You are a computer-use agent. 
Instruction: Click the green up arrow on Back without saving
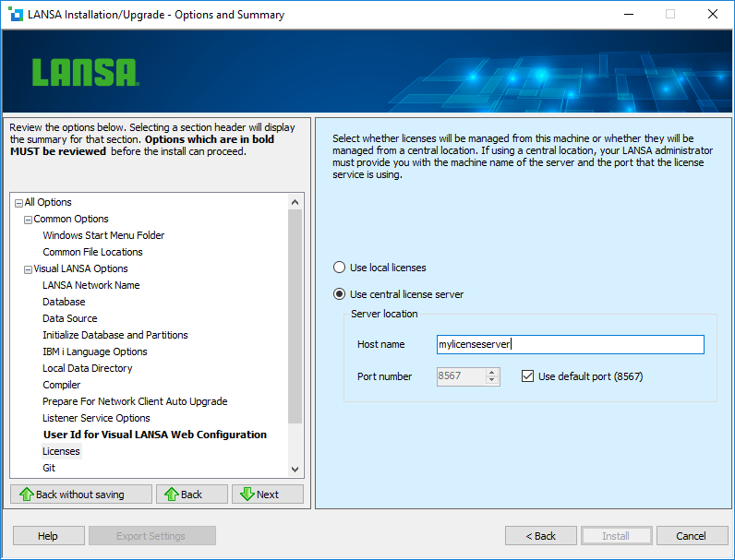pyautogui.click(x=26, y=494)
